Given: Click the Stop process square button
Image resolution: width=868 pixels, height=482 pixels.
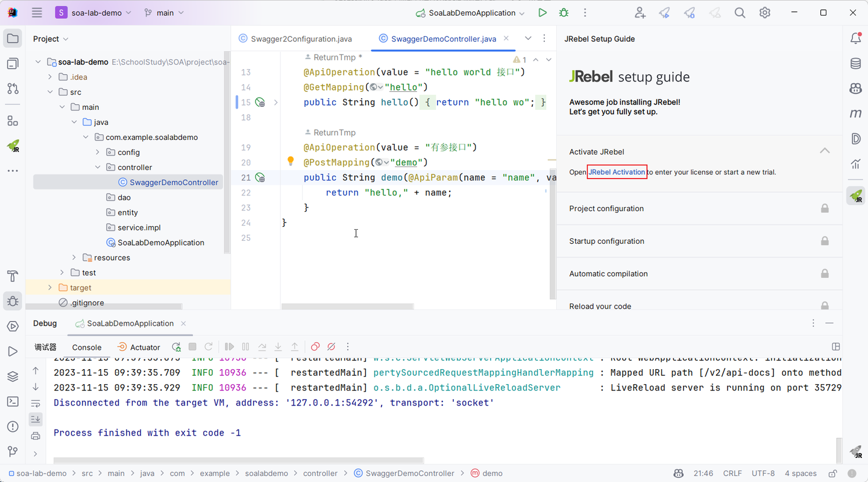Looking at the screenshot, I should point(192,347).
